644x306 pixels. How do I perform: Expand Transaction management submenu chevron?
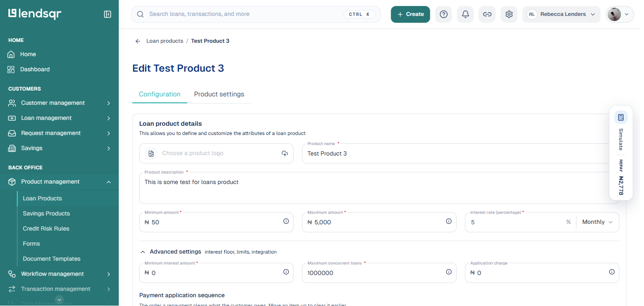pyautogui.click(x=109, y=289)
